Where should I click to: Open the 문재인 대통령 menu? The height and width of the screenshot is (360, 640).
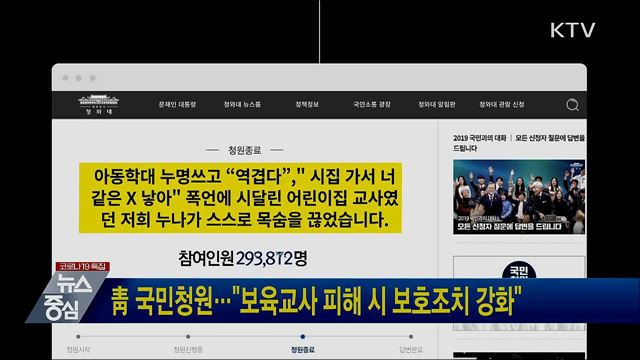pyautogui.click(x=178, y=104)
